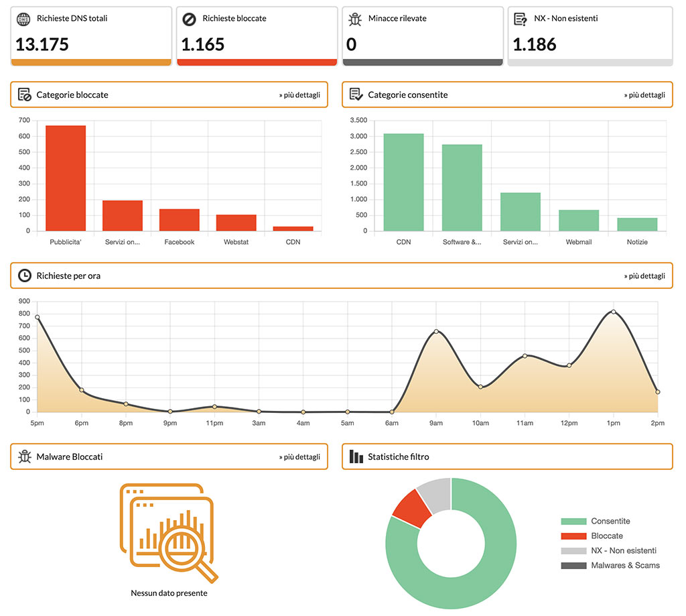Click the 2pm data point on hourly chart
The height and width of the screenshot is (616, 686).
658,392
